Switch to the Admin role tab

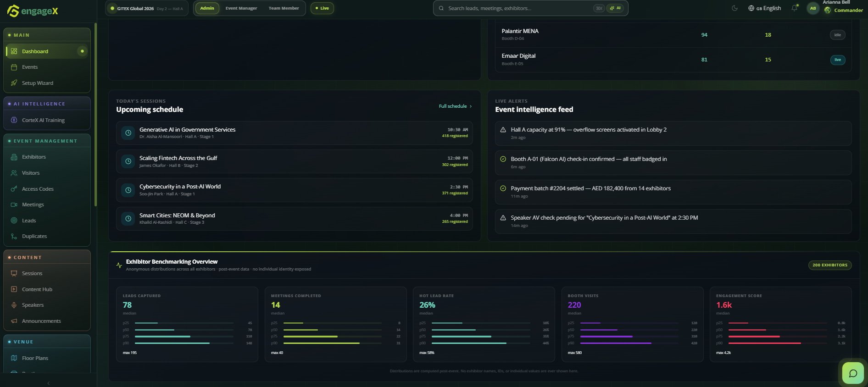click(x=207, y=8)
